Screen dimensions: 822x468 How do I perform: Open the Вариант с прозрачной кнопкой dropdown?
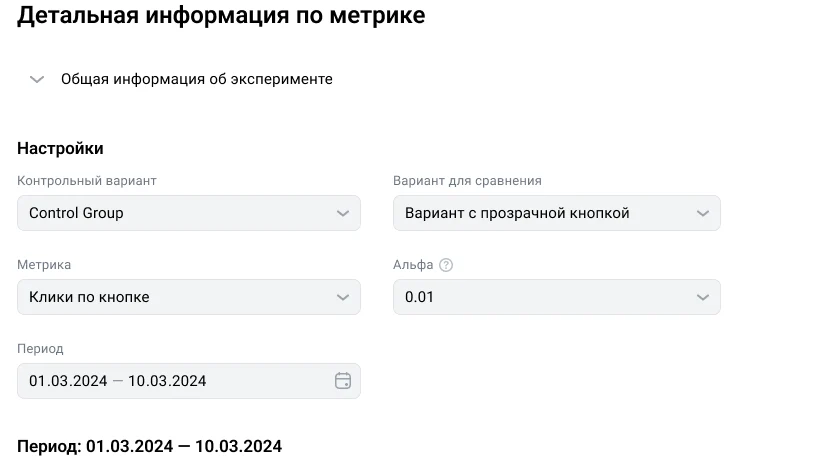(557, 213)
